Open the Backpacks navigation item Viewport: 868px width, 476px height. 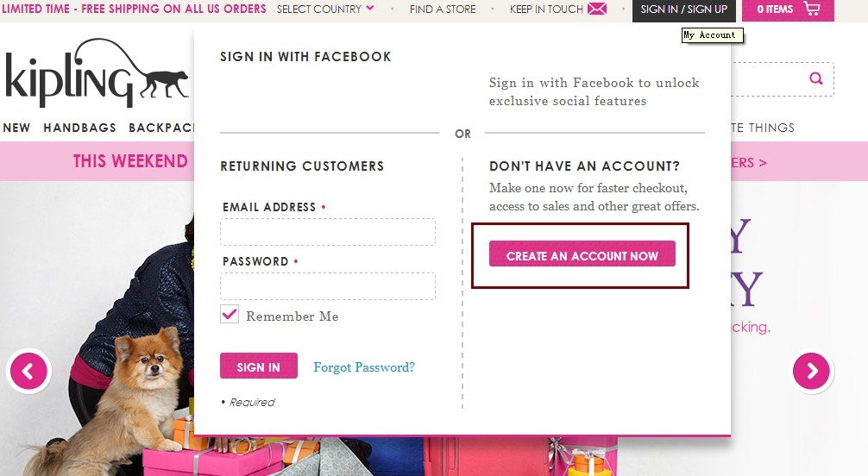[x=161, y=128]
